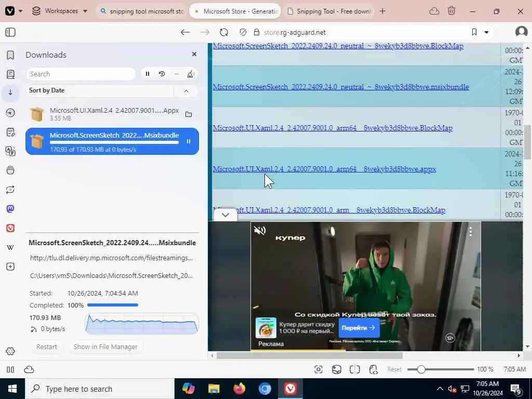
Task: Open a new tab with plus button
Action: (x=382, y=11)
